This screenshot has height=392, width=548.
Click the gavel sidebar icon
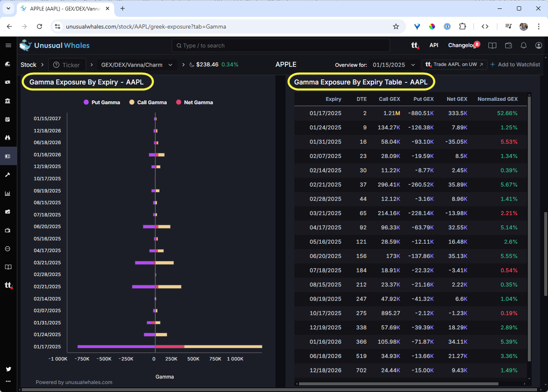click(8, 175)
